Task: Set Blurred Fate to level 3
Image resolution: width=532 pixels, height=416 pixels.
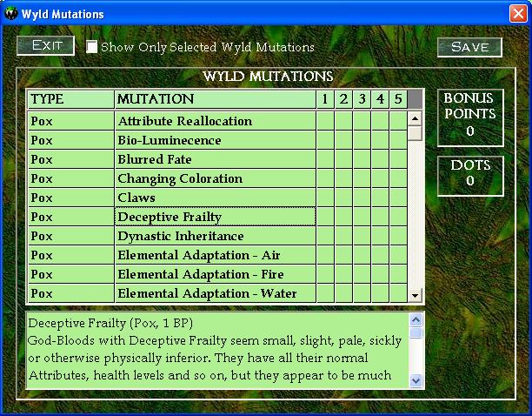Action: pos(362,159)
